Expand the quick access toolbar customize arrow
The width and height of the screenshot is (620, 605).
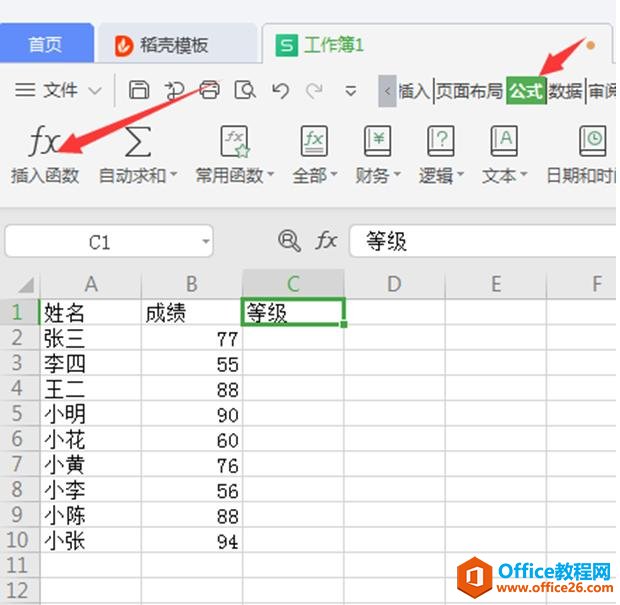tap(350, 91)
